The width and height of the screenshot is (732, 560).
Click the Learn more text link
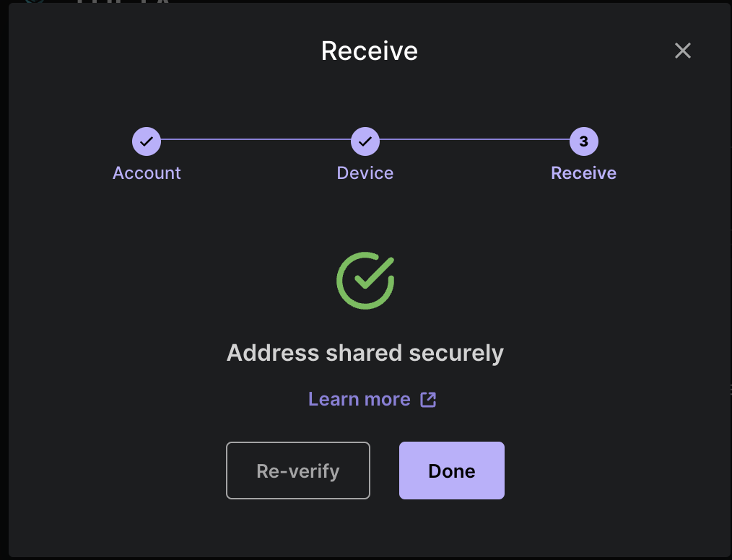click(x=359, y=398)
